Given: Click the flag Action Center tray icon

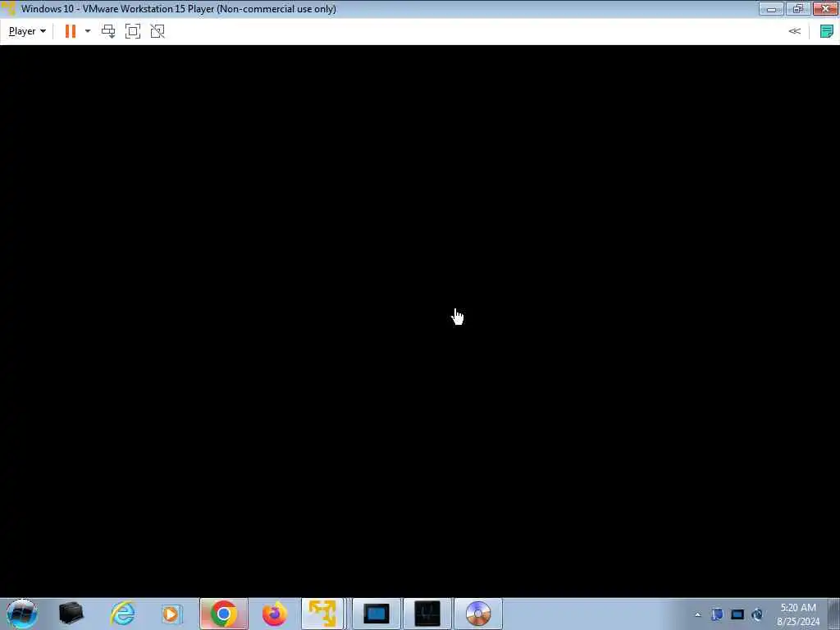Looking at the screenshot, I should pyautogui.click(x=717, y=614).
